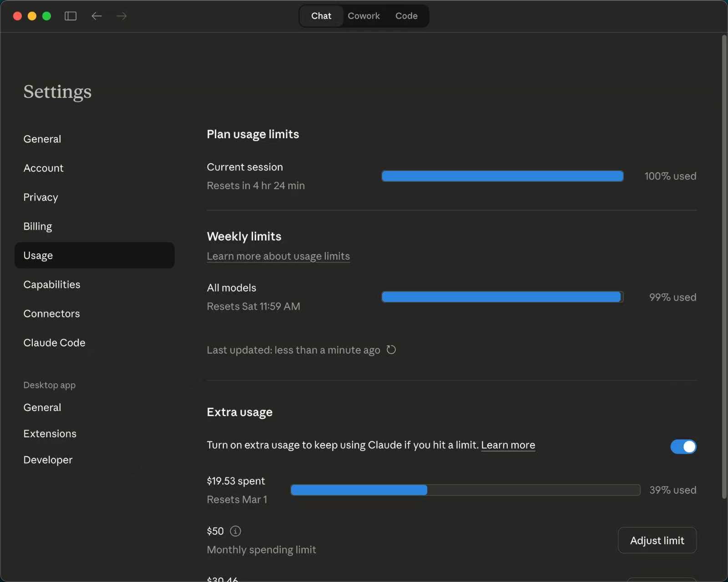Click the vertical scrollbar on the right
The width and height of the screenshot is (728, 582).
[724, 266]
